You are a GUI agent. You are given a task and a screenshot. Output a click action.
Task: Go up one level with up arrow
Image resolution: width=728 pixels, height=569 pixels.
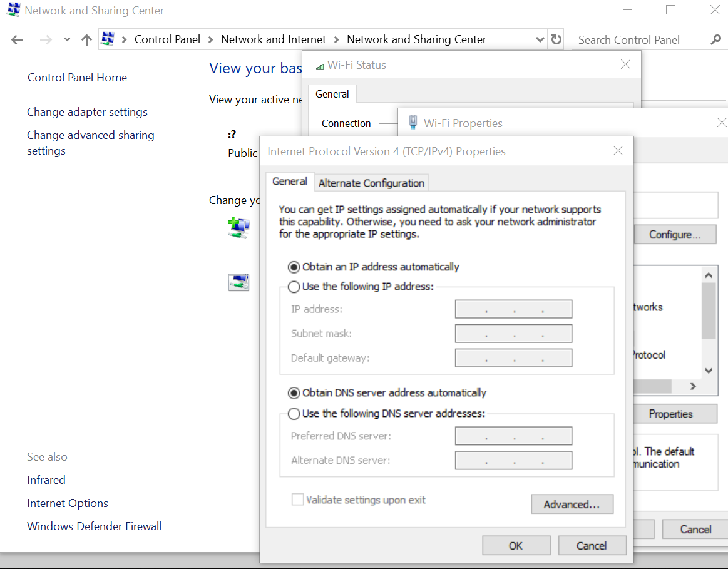click(86, 40)
